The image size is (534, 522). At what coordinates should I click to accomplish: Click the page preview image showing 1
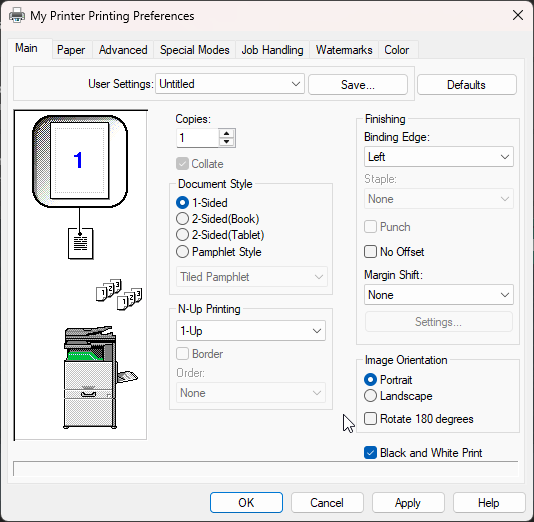tap(80, 161)
